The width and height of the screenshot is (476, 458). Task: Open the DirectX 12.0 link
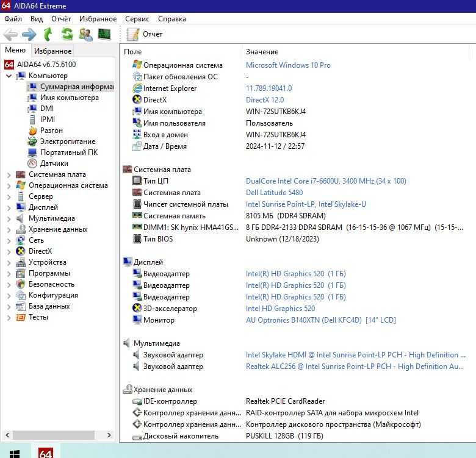pyautogui.click(x=265, y=100)
